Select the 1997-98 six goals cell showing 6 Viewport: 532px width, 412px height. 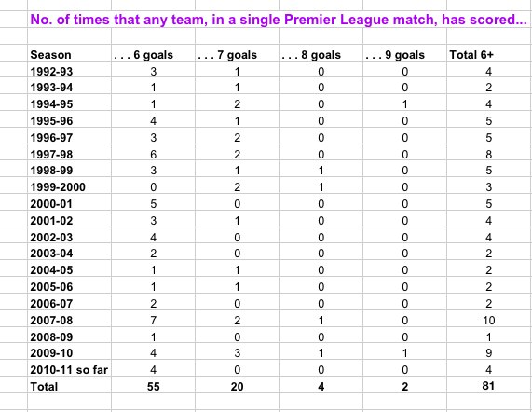coord(153,154)
